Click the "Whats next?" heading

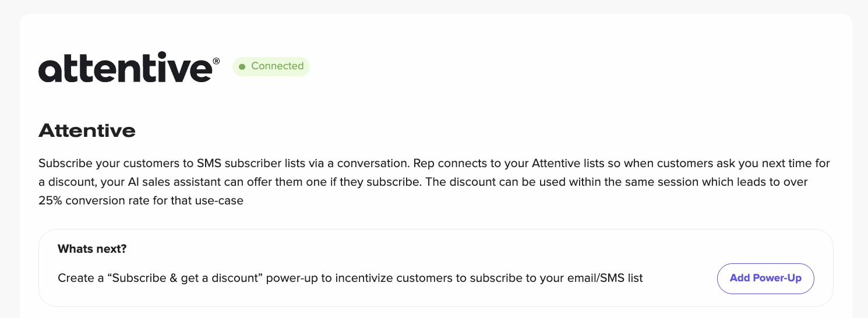[x=92, y=249]
